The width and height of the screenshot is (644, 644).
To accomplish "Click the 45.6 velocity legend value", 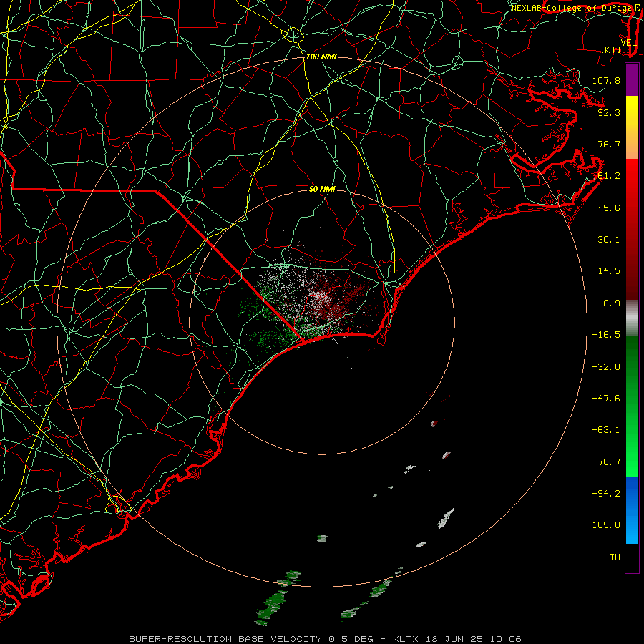I will pos(609,208).
